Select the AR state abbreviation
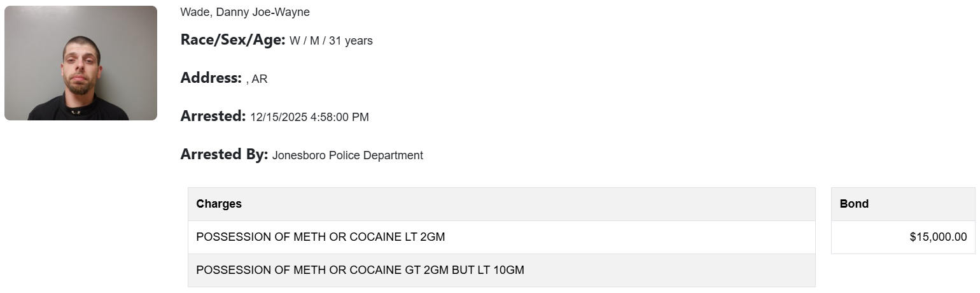Image resolution: width=980 pixels, height=293 pixels. tap(260, 79)
